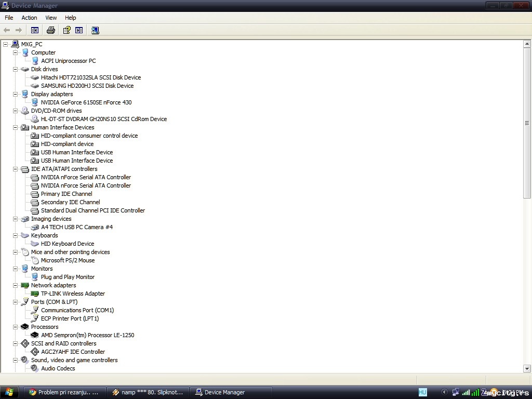The height and width of the screenshot is (399, 532).
Task: Select the Monitors category label
Action: point(42,269)
